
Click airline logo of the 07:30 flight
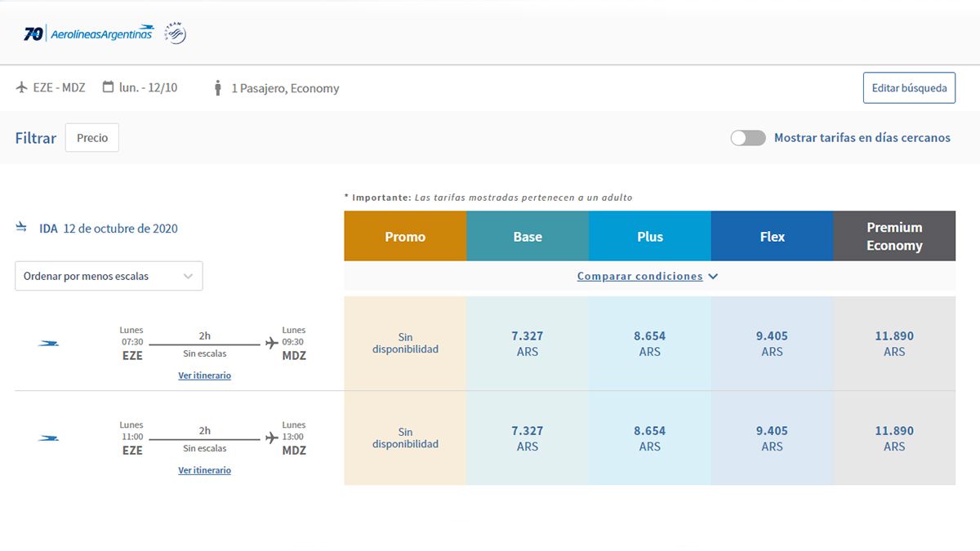point(48,344)
